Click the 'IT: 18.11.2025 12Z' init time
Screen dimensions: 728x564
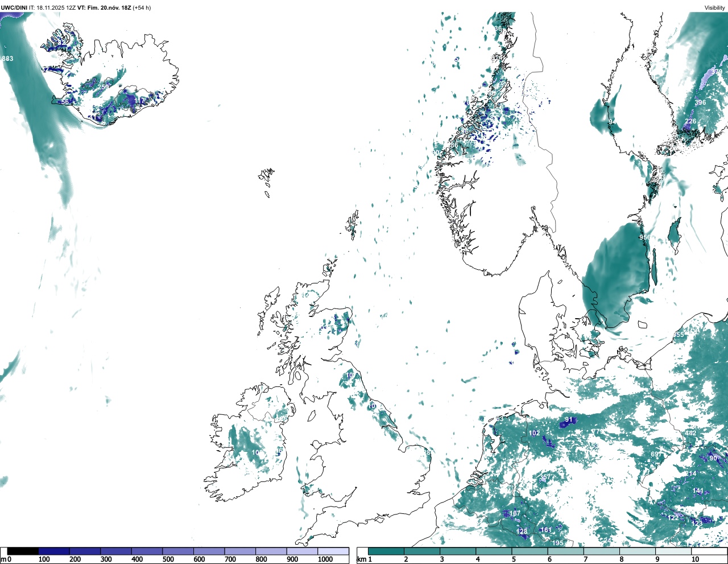click(x=52, y=8)
